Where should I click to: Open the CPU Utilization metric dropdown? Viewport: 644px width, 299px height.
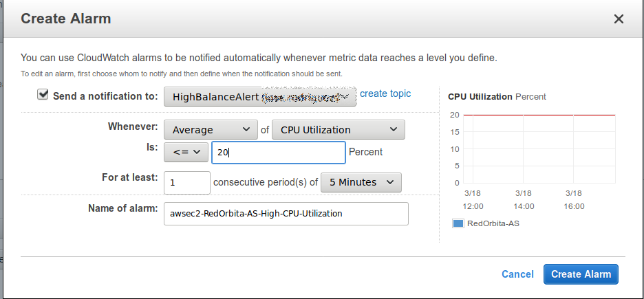(x=338, y=129)
